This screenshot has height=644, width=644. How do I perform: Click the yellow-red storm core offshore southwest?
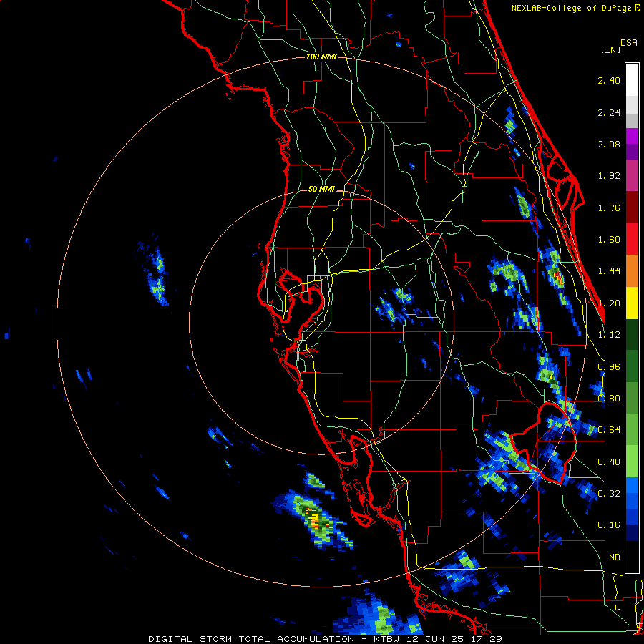[316, 521]
